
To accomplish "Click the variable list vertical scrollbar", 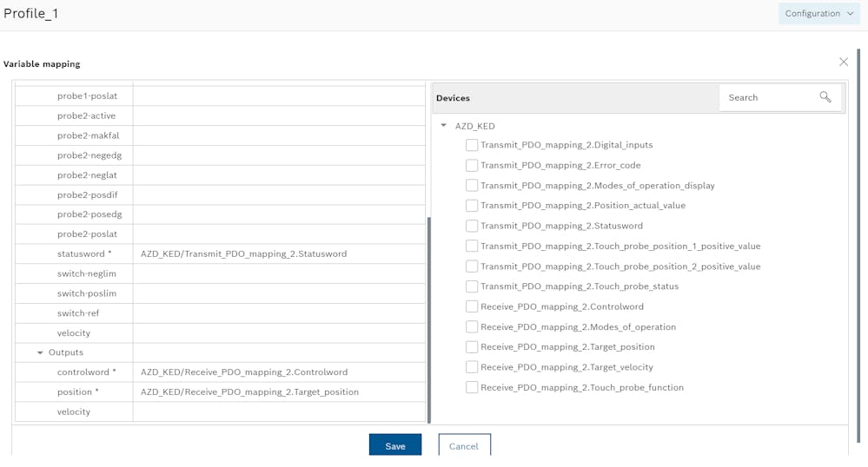I will click(428, 319).
